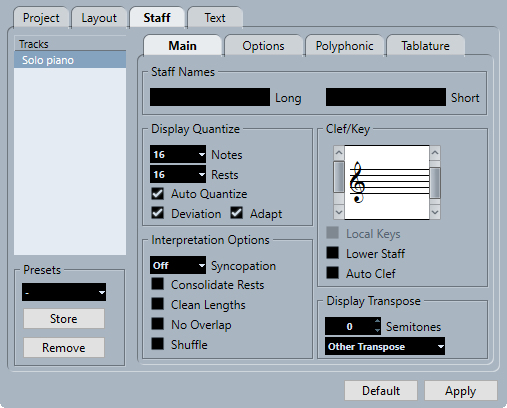Open the Presets dropdown
The height and width of the screenshot is (408, 507).
coord(64,292)
